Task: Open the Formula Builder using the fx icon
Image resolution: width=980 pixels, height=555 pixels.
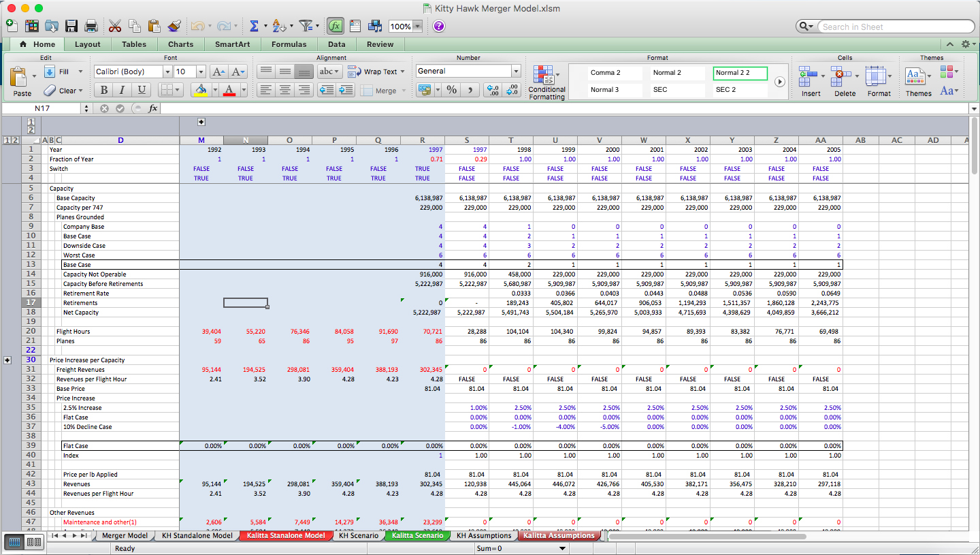Action: pyautogui.click(x=335, y=26)
